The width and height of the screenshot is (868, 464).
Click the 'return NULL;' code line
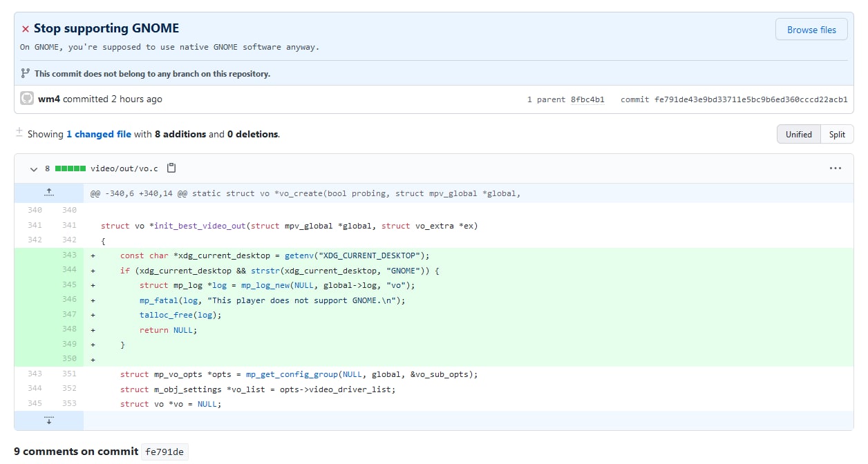(x=168, y=330)
